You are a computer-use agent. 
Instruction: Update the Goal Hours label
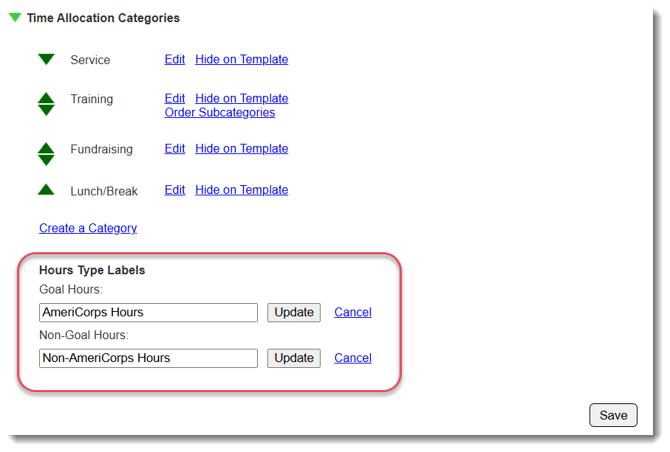[x=294, y=313]
